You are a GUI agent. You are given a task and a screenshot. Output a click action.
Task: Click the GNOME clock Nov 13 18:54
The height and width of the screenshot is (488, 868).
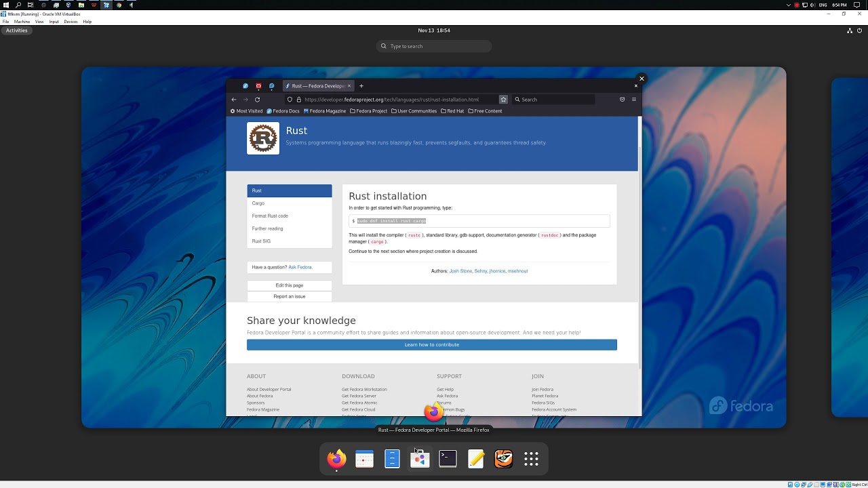point(434,30)
